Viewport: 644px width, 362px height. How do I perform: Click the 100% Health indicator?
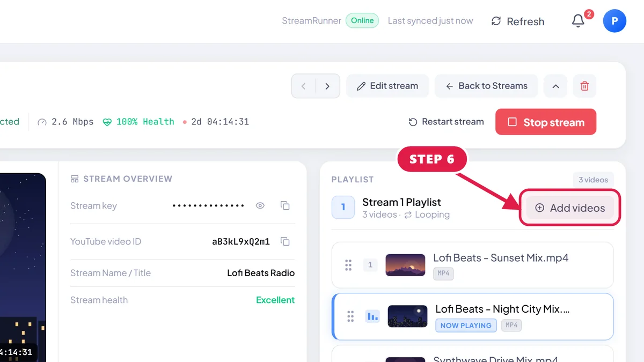[138, 122]
